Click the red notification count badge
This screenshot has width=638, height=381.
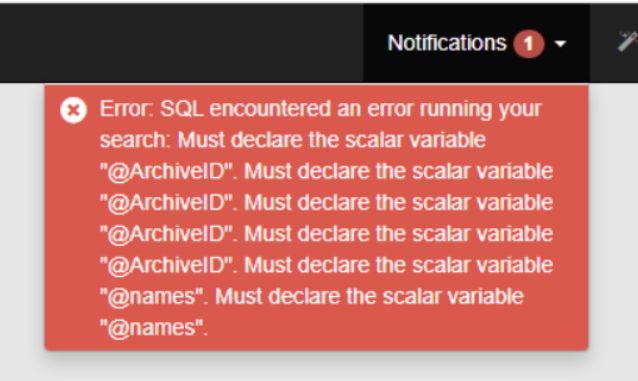coord(529,44)
